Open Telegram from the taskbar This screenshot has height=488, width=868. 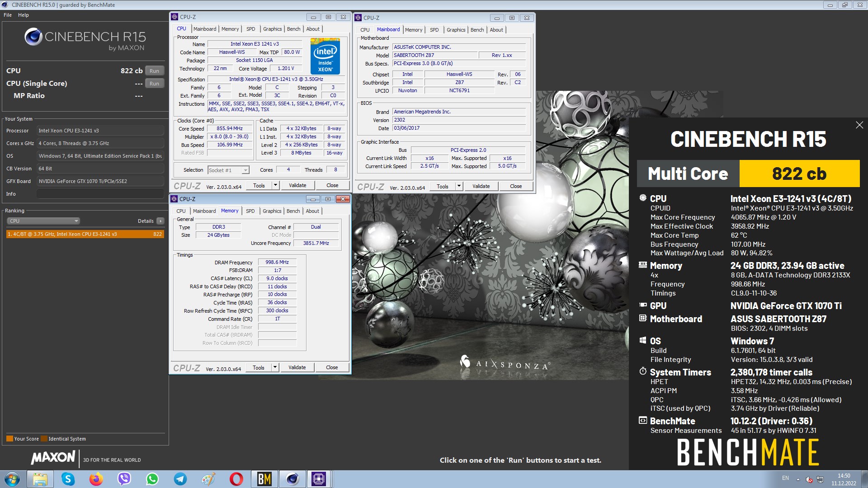[x=180, y=479]
